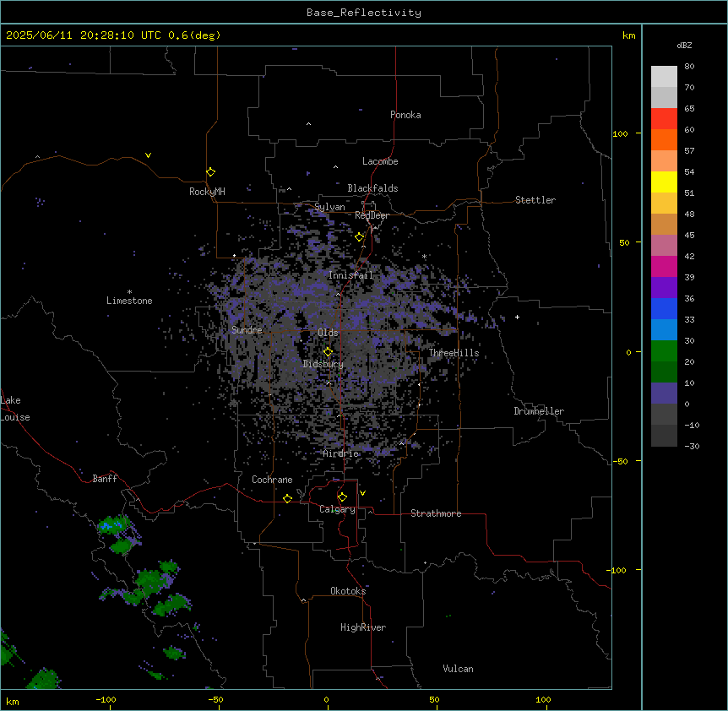Select the Vulcan label
728x711 pixels.
click(459, 669)
